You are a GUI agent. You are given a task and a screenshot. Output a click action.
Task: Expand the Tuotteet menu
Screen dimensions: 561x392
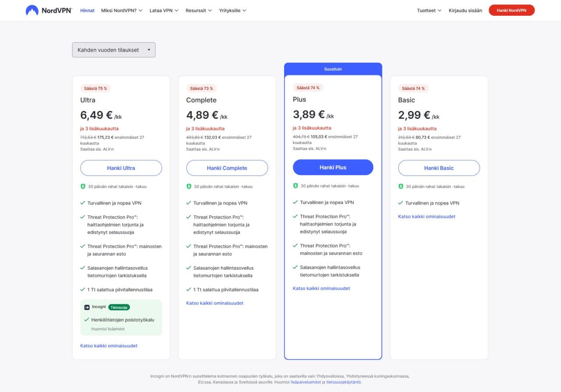[429, 11]
